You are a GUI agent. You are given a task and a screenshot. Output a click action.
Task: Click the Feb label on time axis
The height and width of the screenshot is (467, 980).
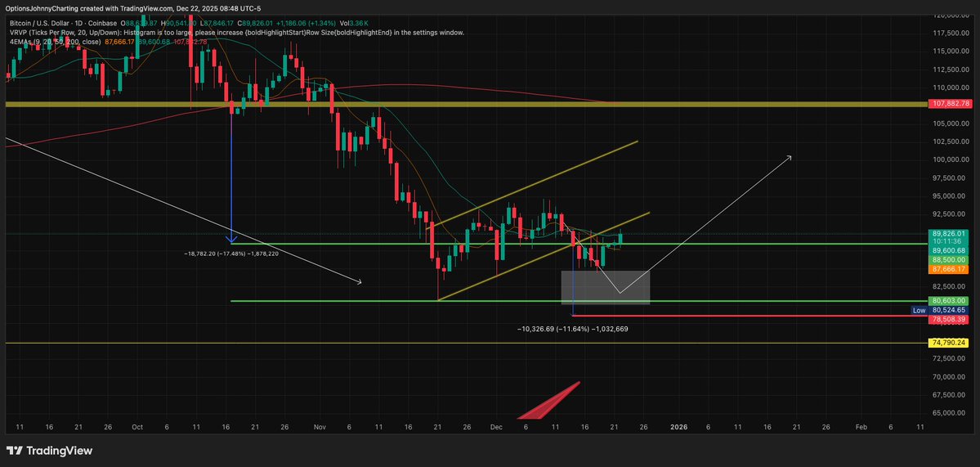861,427
